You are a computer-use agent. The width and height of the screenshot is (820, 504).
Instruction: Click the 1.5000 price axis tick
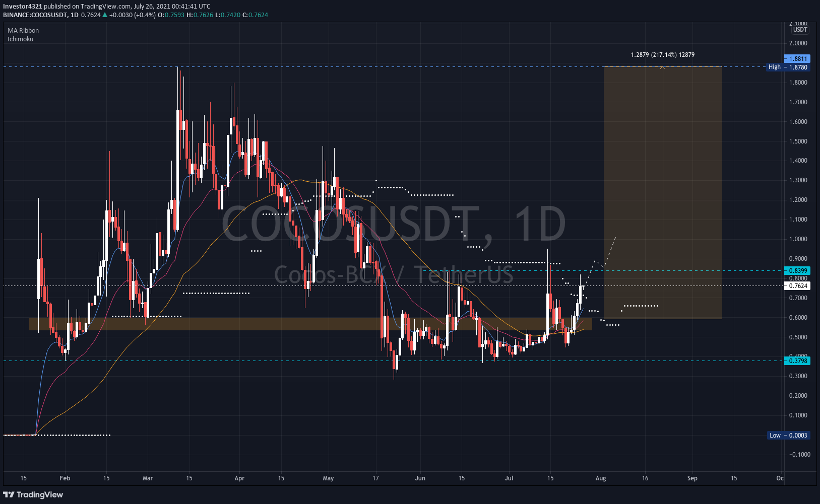click(798, 141)
